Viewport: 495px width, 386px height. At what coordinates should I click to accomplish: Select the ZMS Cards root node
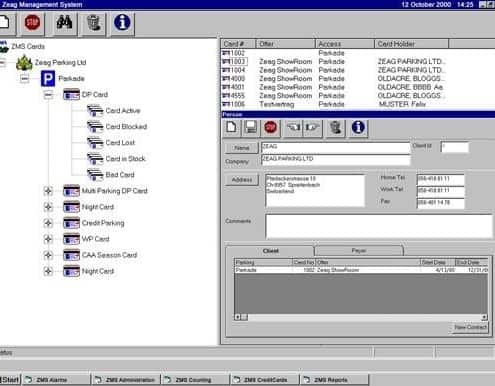(x=28, y=46)
